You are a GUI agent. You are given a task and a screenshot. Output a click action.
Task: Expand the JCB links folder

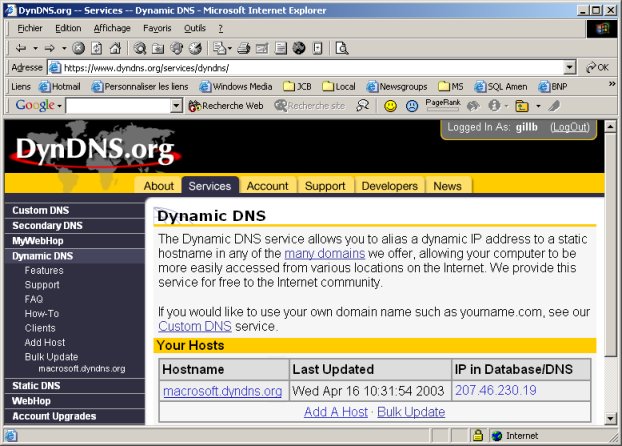pos(298,87)
